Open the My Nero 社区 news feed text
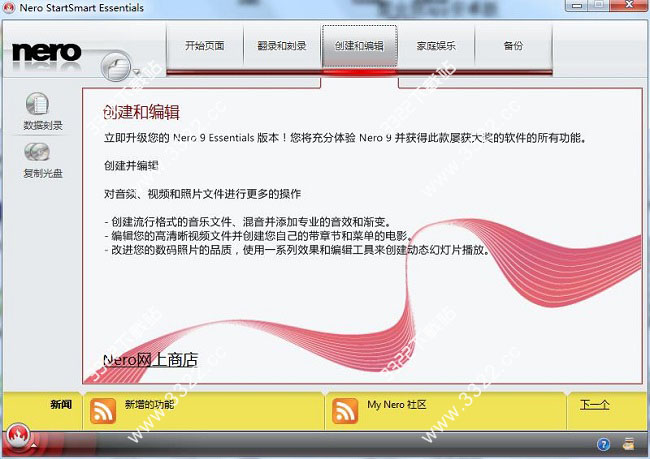The image size is (650, 459). (397, 404)
